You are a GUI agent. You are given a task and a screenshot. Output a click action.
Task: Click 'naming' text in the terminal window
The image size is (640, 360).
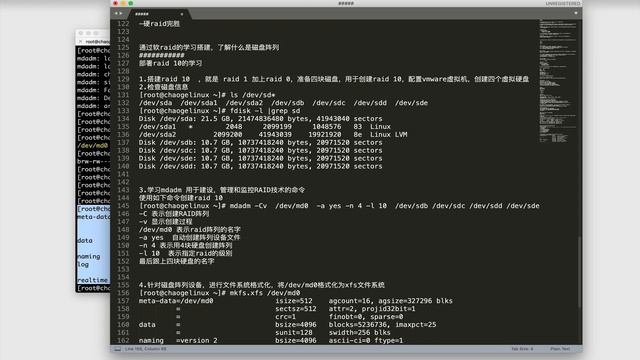pyautogui.click(x=89, y=256)
